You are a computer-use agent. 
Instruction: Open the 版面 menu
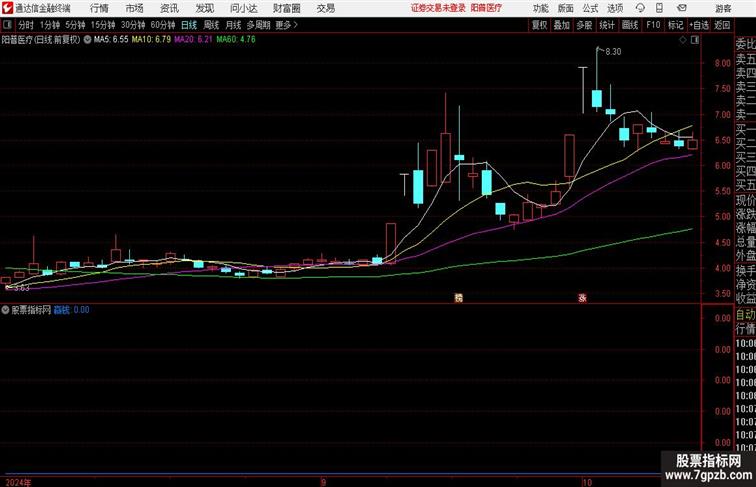tap(566, 8)
